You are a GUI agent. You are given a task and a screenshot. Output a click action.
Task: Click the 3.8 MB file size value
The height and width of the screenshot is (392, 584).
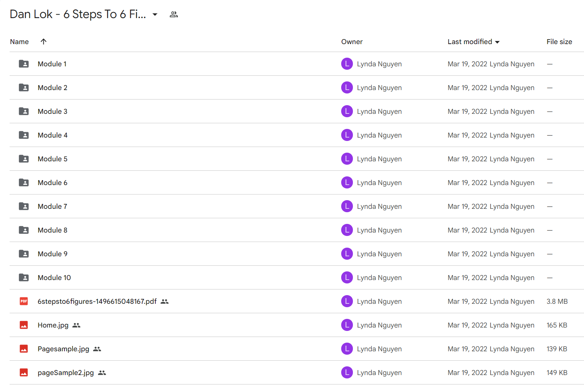tap(557, 302)
